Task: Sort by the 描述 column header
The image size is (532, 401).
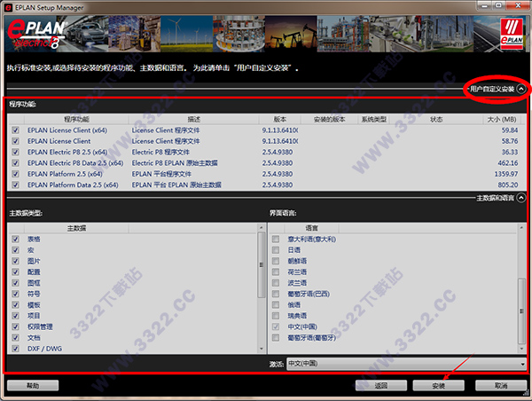Action: point(193,119)
